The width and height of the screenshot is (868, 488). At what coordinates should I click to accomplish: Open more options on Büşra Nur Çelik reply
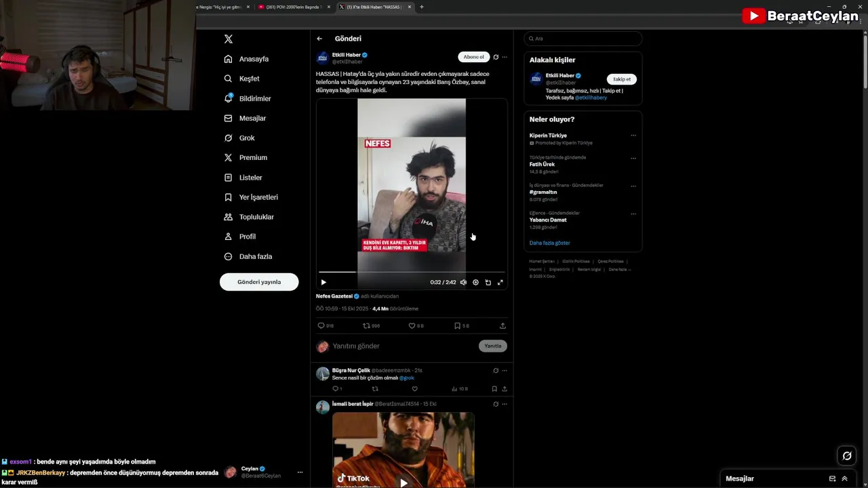504,371
